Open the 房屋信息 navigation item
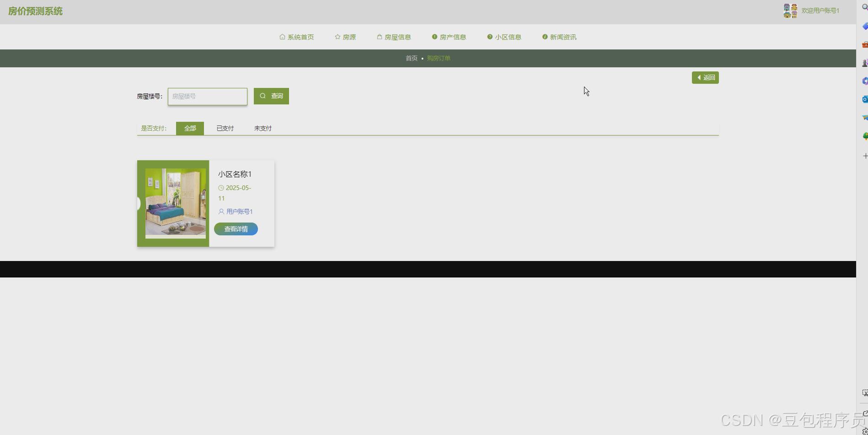 [394, 37]
